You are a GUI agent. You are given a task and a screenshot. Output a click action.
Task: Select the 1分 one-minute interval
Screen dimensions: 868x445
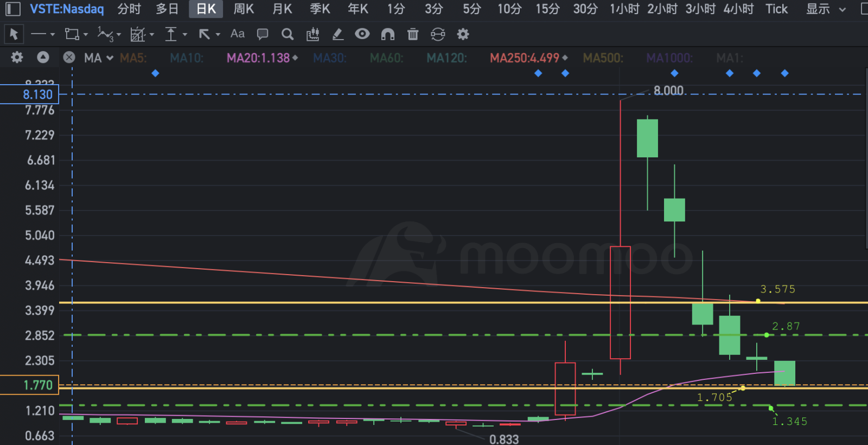pyautogui.click(x=396, y=9)
